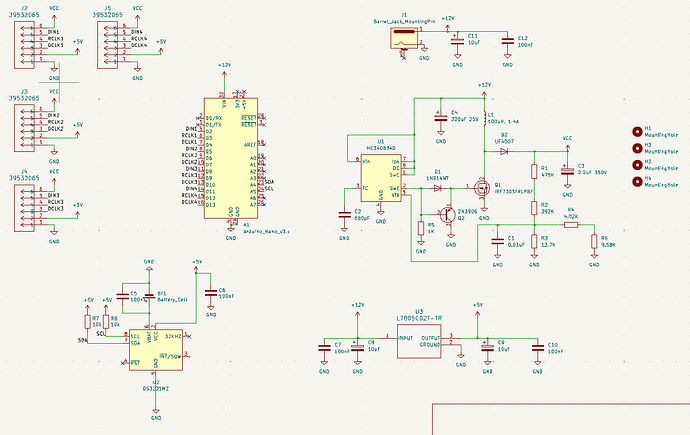Viewport: 690px width, 435px height.
Task: Select the UF4007 diode D2
Action: (503, 152)
